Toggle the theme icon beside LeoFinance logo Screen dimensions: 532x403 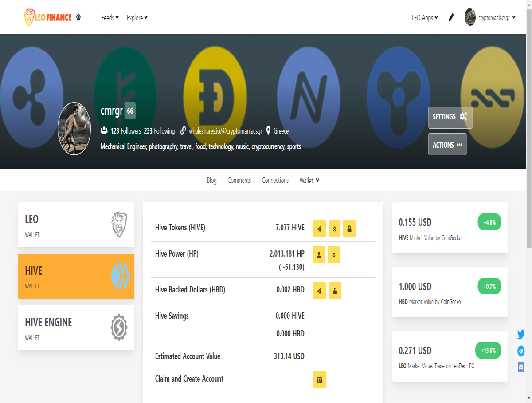[78, 17]
